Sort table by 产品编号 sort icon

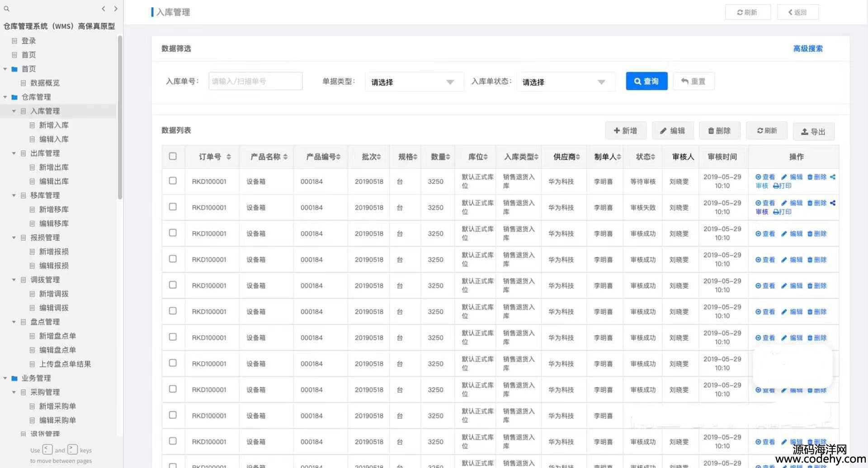coord(338,157)
